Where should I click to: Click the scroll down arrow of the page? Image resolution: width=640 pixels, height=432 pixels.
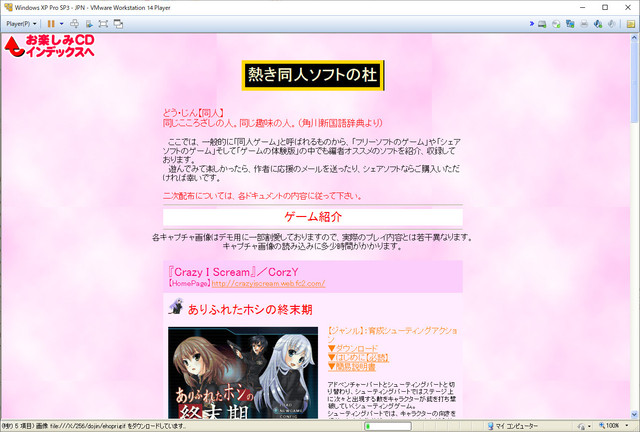[634, 414]
